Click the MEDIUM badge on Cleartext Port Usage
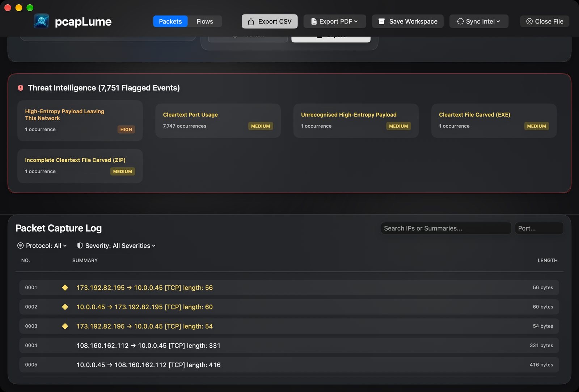Screen dimensions: 579x392 click(x=261, y=126)
